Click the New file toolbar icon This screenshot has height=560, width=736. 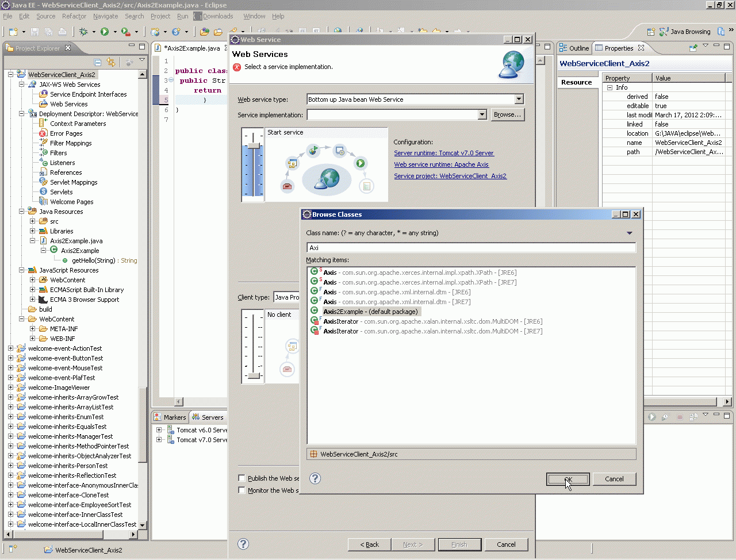click(13, 32)
